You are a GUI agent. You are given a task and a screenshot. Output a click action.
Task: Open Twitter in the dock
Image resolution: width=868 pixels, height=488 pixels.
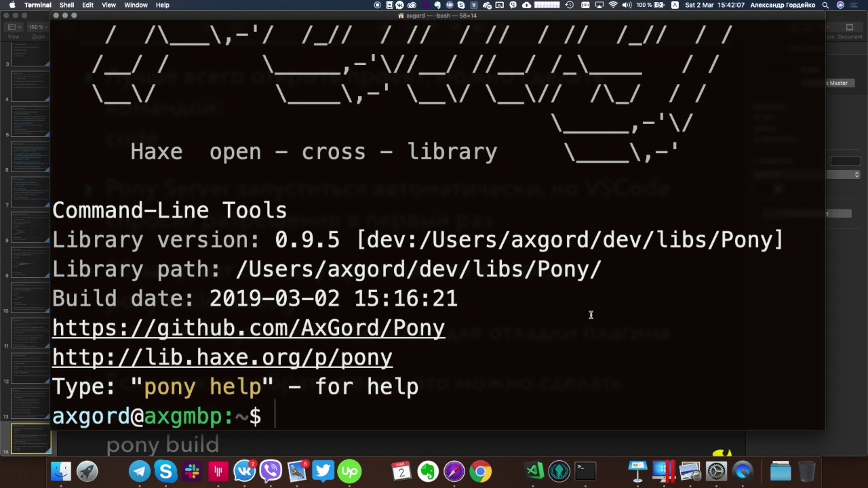tap(323, 471)
